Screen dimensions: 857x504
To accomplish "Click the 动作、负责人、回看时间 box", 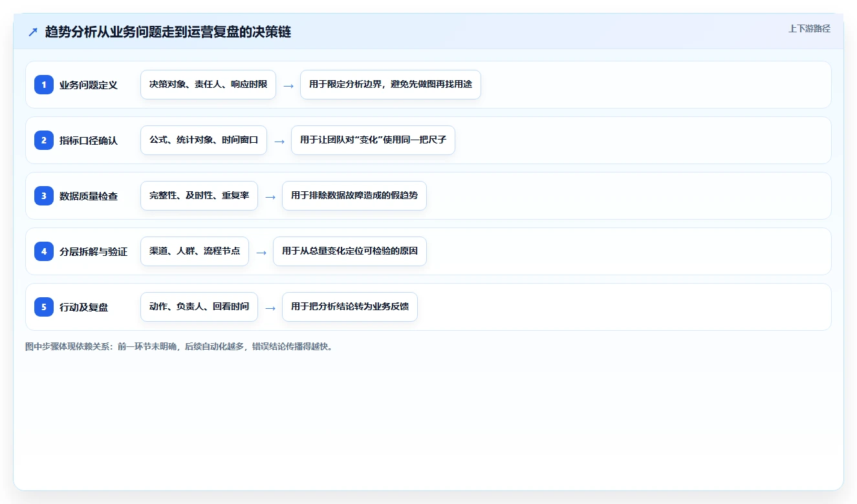I will tap(199, 307).
